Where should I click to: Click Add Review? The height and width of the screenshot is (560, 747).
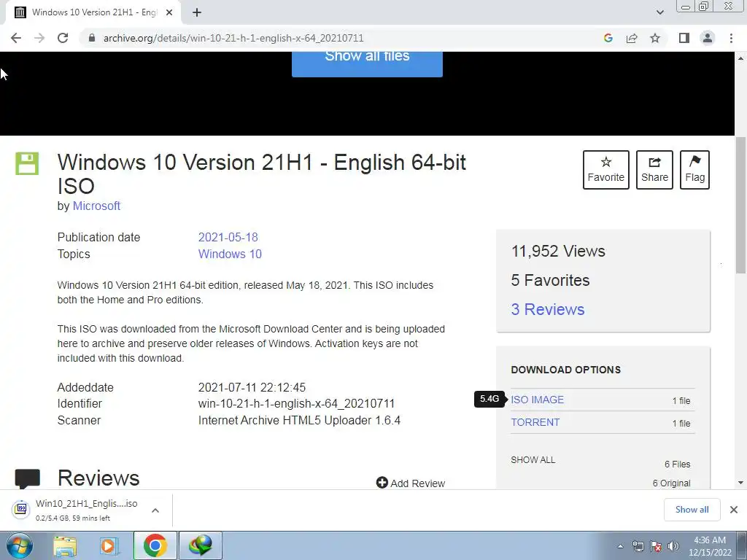coord(411,483)
